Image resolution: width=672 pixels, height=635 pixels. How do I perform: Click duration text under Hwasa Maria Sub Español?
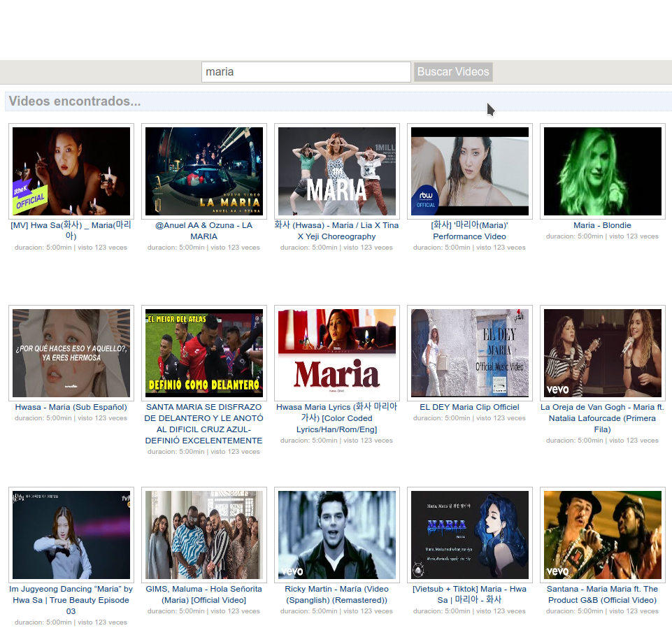coord(71,418)
